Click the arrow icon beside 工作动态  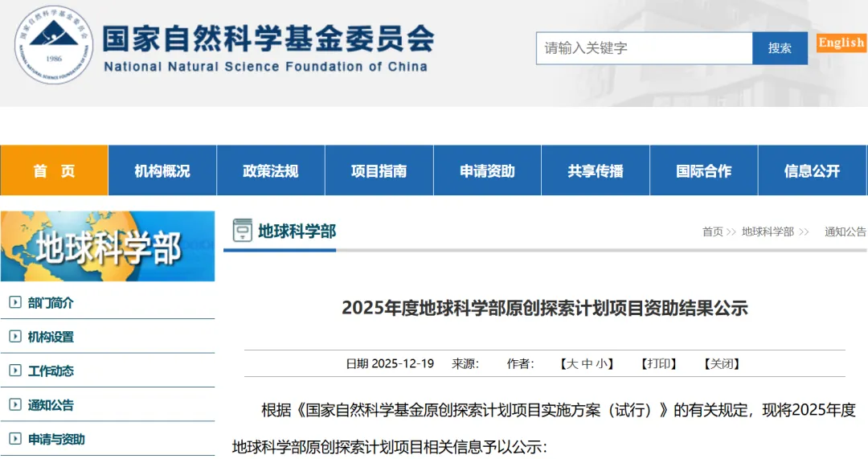14,371
